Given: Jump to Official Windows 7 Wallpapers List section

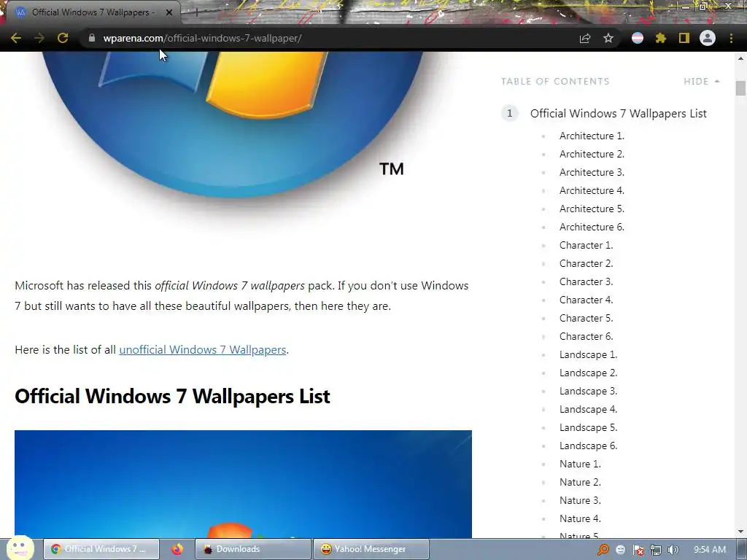Looking at the screenshot, I should pos(619,113).
